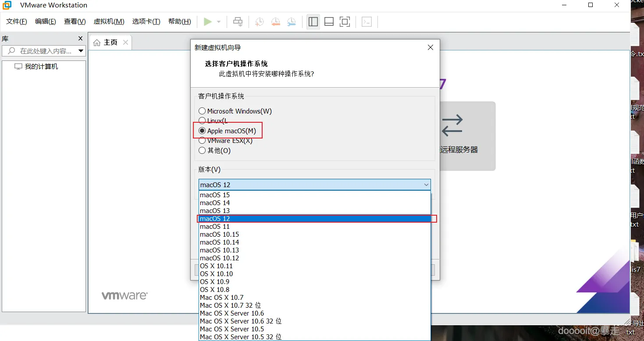
Task: Choose OS X 10.10 from the version list
Action: tap(315, 274)
